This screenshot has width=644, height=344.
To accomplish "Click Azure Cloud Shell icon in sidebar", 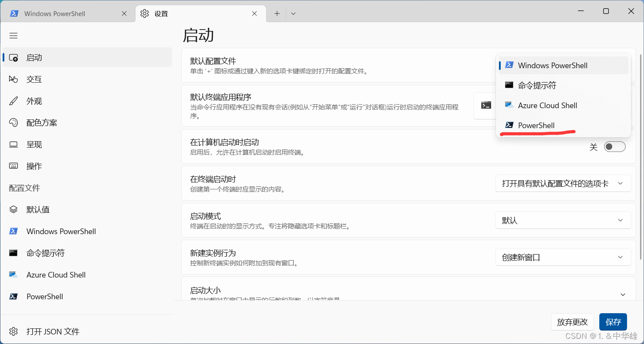I will tap(13, 275).
